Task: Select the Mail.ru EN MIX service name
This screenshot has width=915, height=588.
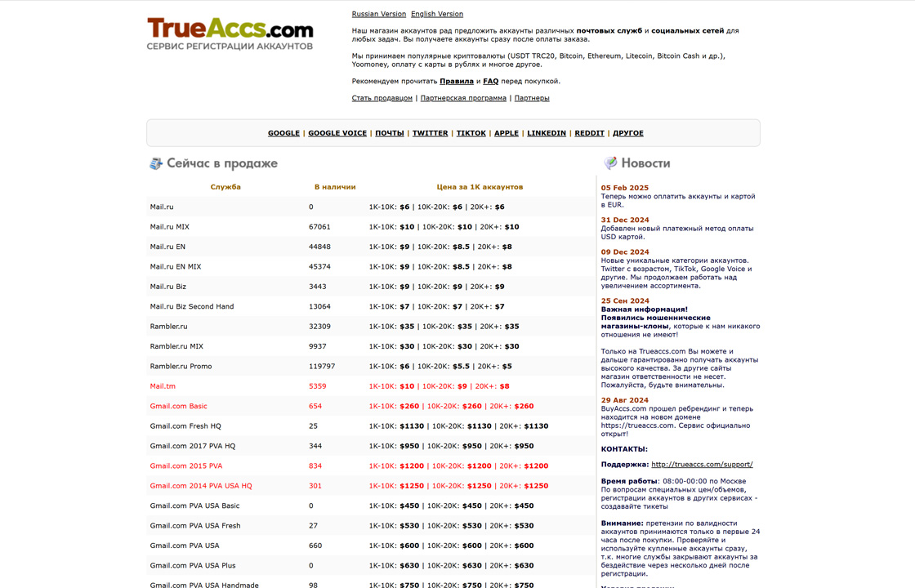Action: click(x=176, y=266)
